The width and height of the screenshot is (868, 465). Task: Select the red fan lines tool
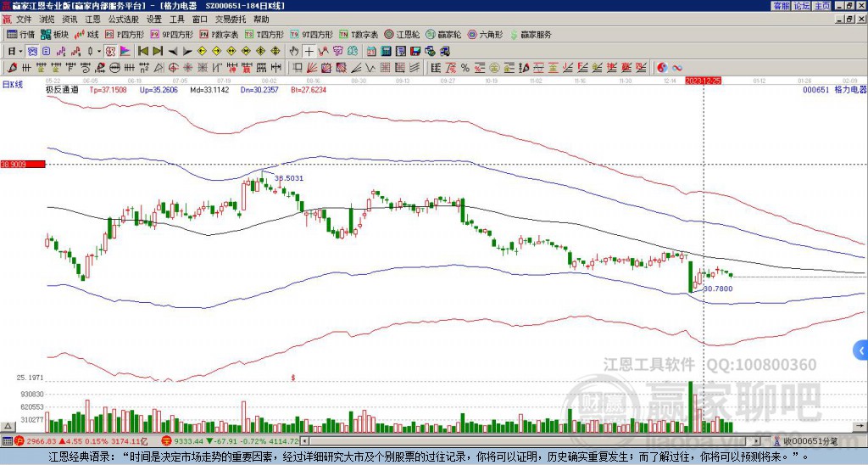312,68
